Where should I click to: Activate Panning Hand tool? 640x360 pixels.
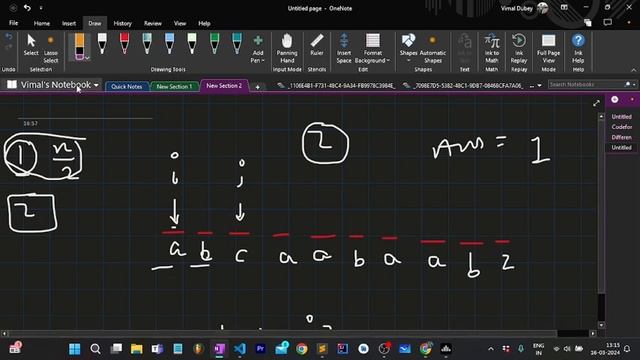287,49
